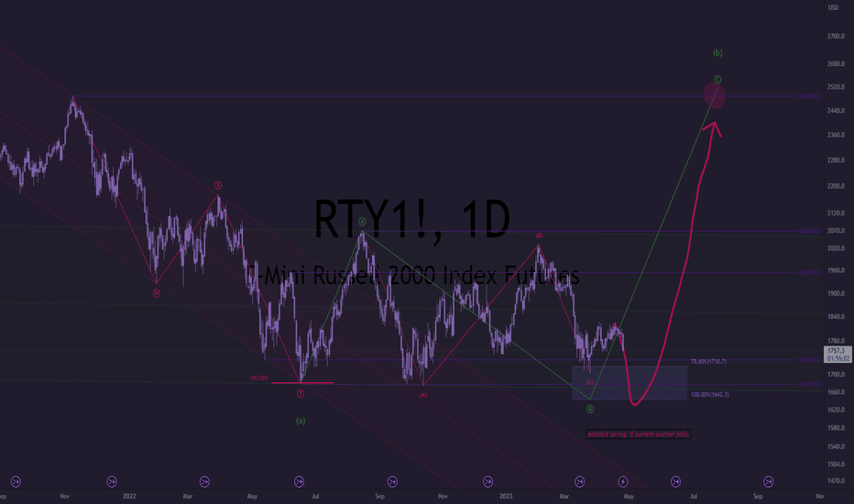Viewport: 854px width, 504px height.
Task: Select the green (b) wave label
Action: 717,53
